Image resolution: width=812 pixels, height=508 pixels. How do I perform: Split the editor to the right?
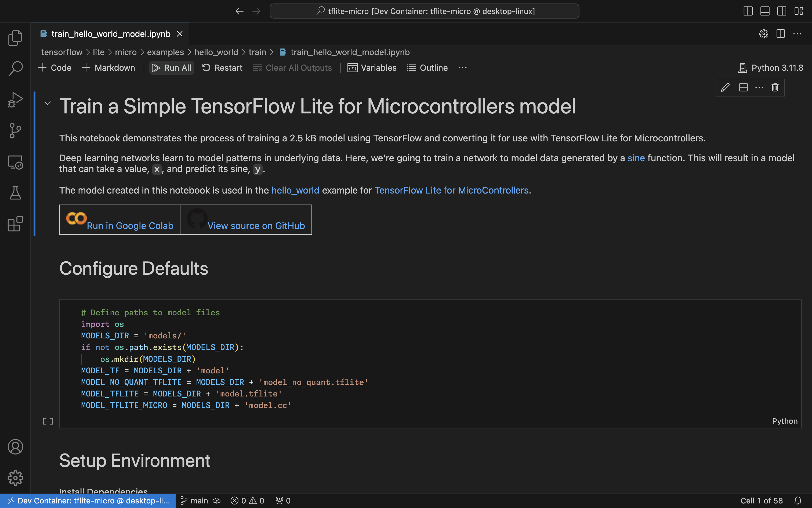(x=781, y=34)
